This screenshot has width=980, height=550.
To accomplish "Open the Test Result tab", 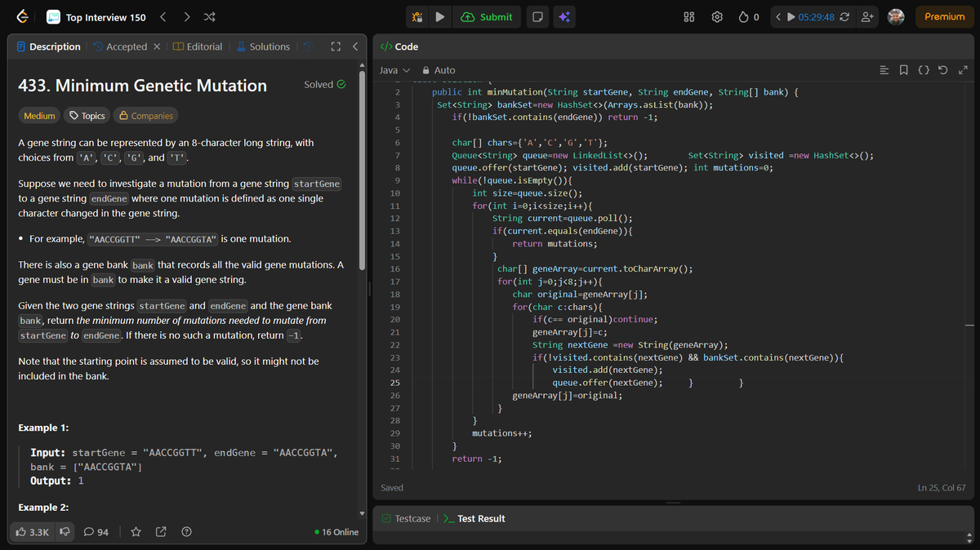I will click(474, 518).
